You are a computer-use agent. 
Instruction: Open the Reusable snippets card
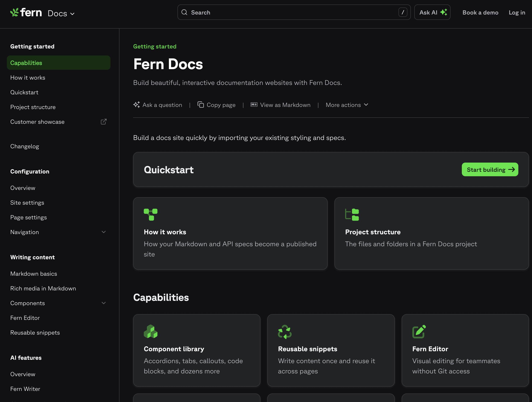point(331,350)
